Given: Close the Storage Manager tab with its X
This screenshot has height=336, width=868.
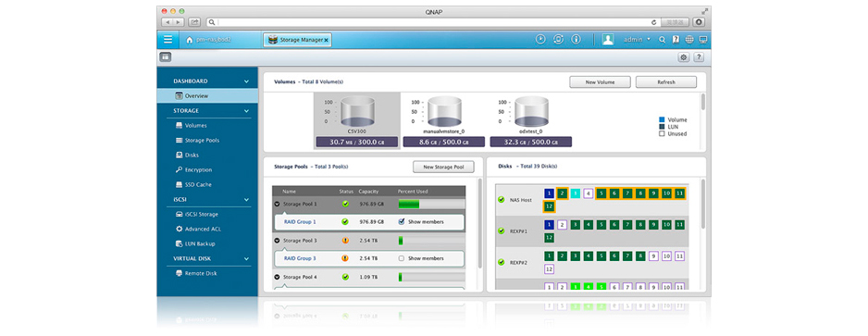Looking at the screenshot, I should pos(326,41).
